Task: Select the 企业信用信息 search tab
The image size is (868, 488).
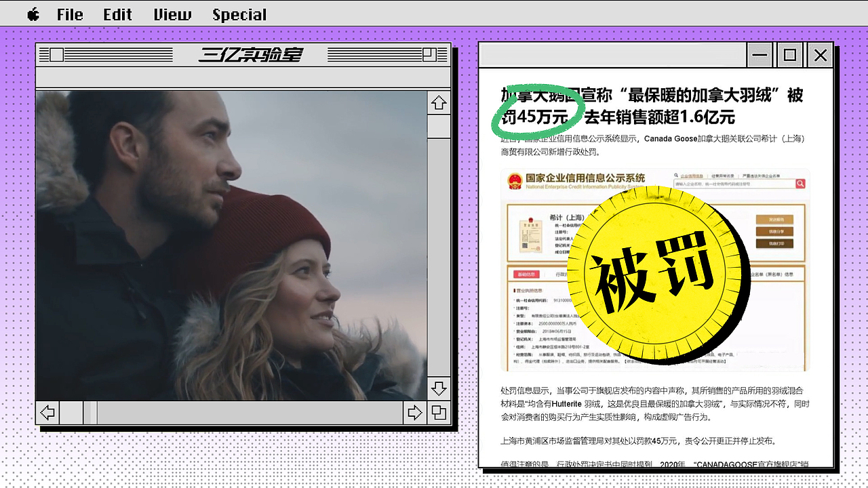Action: (x=692, y=176)
